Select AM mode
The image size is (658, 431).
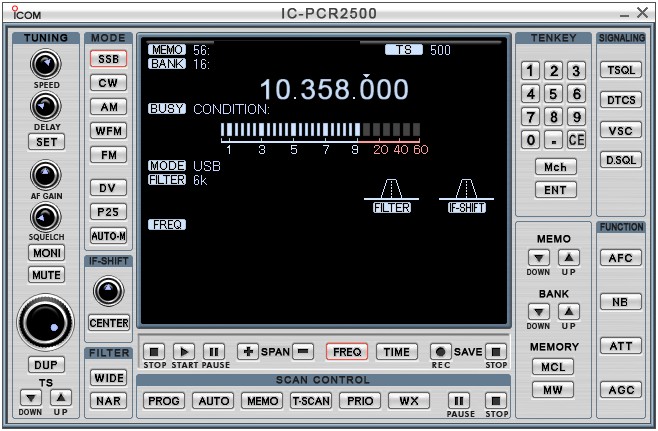click(x=108, y=107)
